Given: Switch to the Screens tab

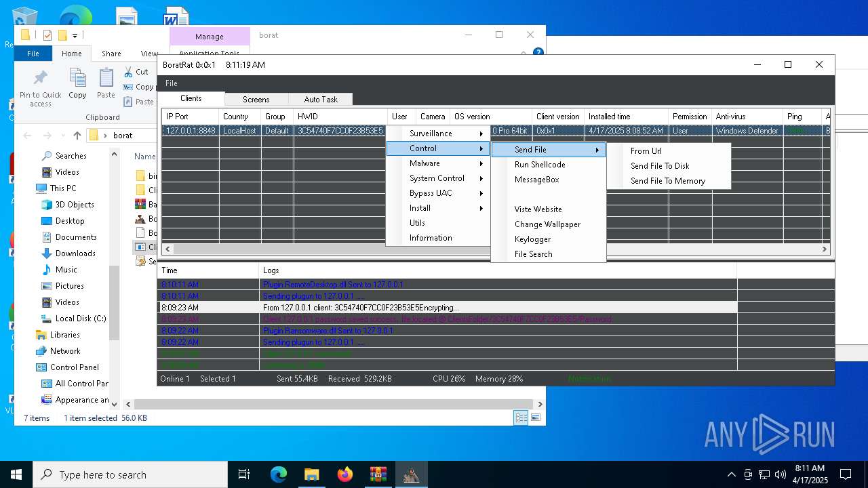Looking at the screenshot, I should click(256, 100).
